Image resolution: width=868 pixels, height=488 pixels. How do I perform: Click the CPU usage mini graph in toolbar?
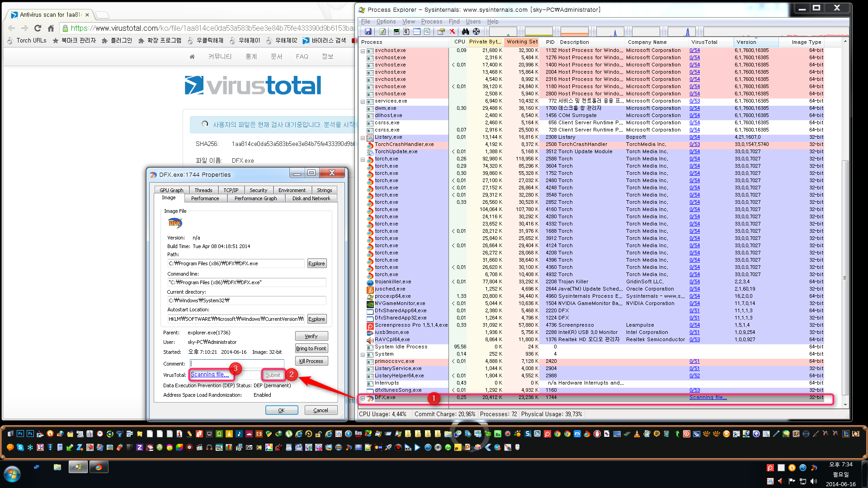[503, 32]
